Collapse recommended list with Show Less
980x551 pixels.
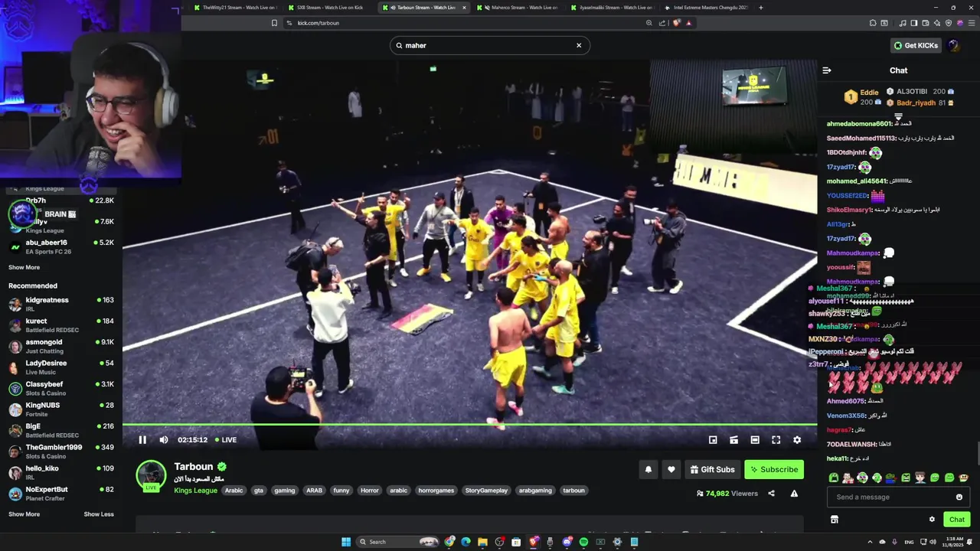point(99,514)
